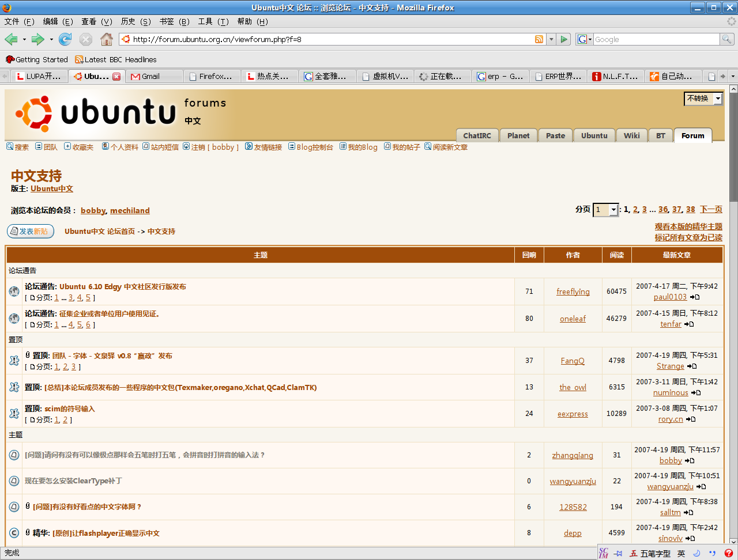
Task: Click the Ubuntu logo
Action: click(96, 113)
